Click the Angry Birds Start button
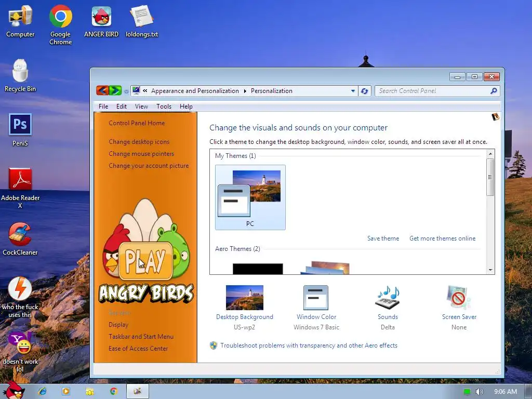The image size is (532, 399). [13, 390]
